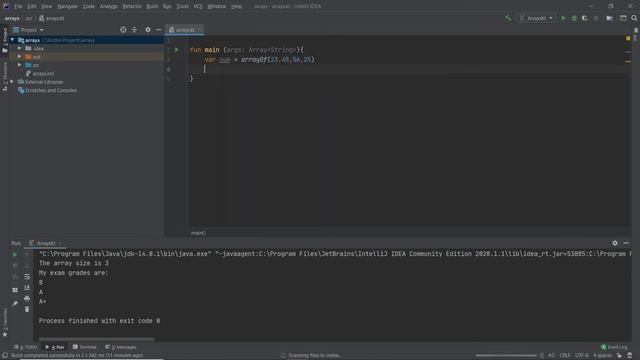Click main() breadcrumb below editor

click(x=198, y=233)
